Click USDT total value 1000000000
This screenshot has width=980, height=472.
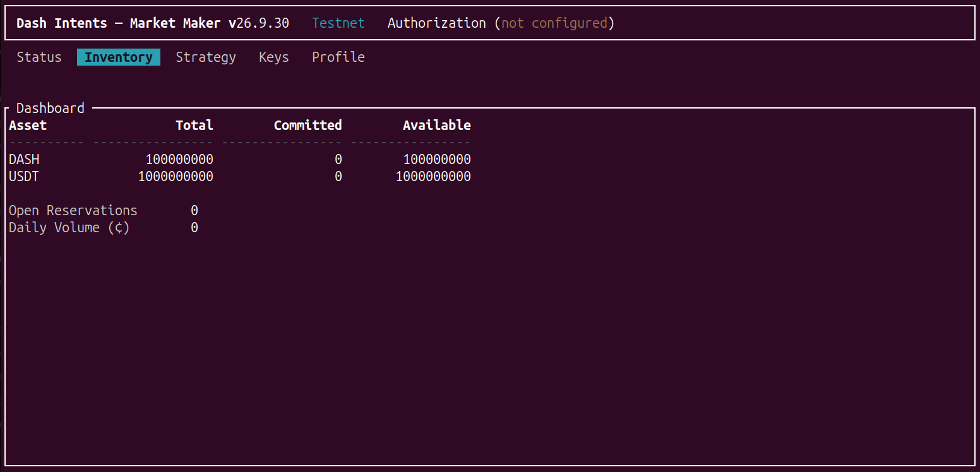176,177
